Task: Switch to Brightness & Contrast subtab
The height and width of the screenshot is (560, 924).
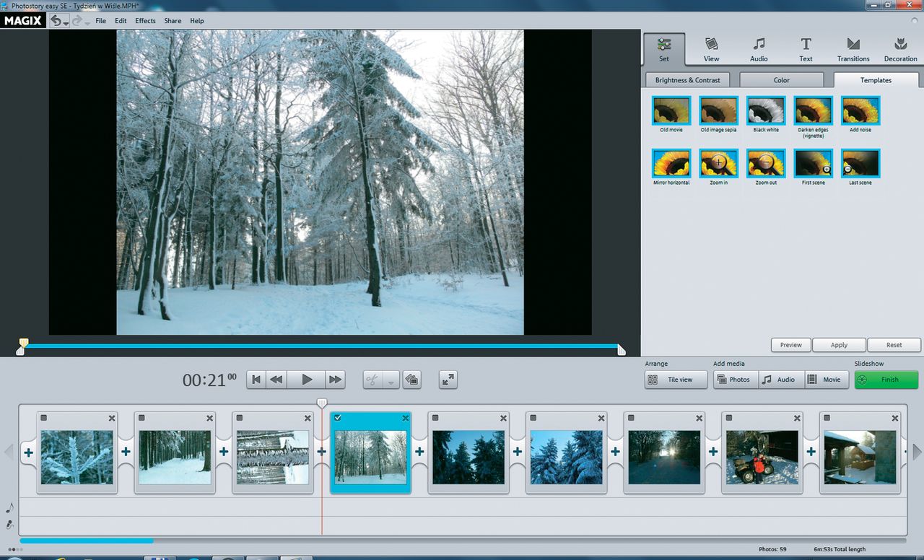Action: tap(688, 80)
